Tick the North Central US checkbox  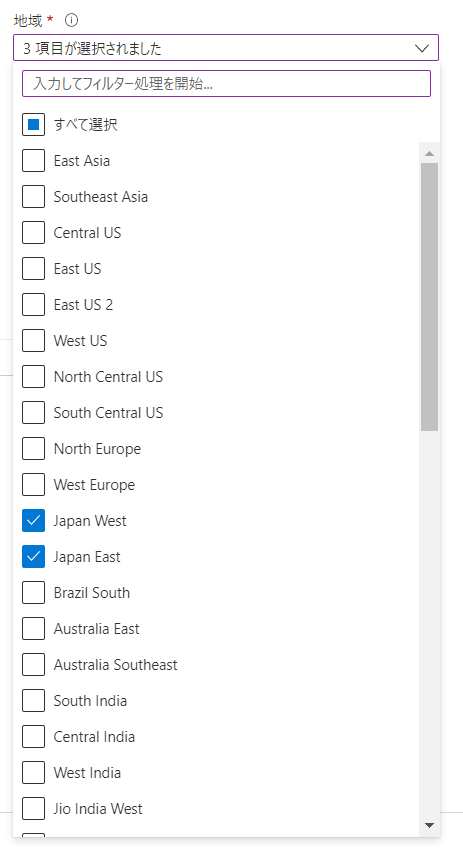[34, 377]
